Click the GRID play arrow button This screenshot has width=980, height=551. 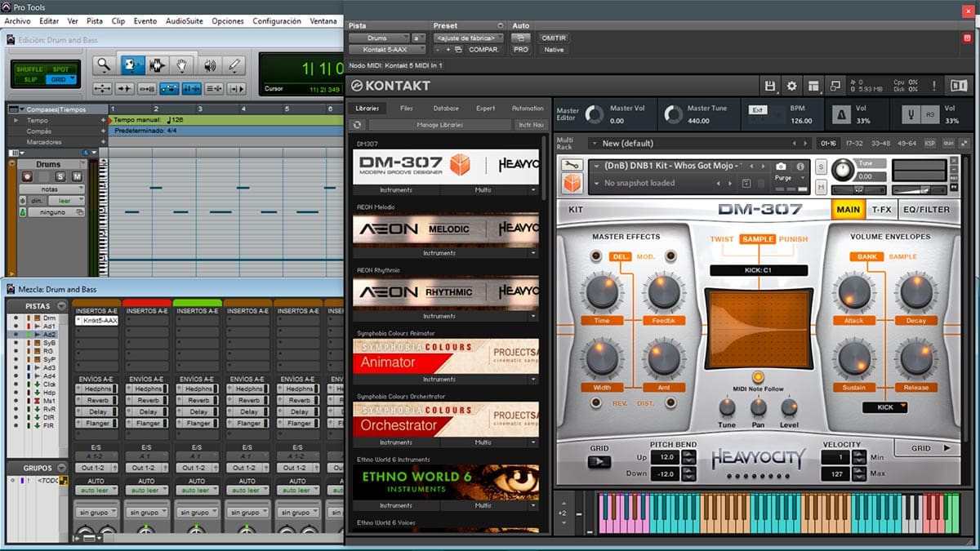(x=599, y=461)
